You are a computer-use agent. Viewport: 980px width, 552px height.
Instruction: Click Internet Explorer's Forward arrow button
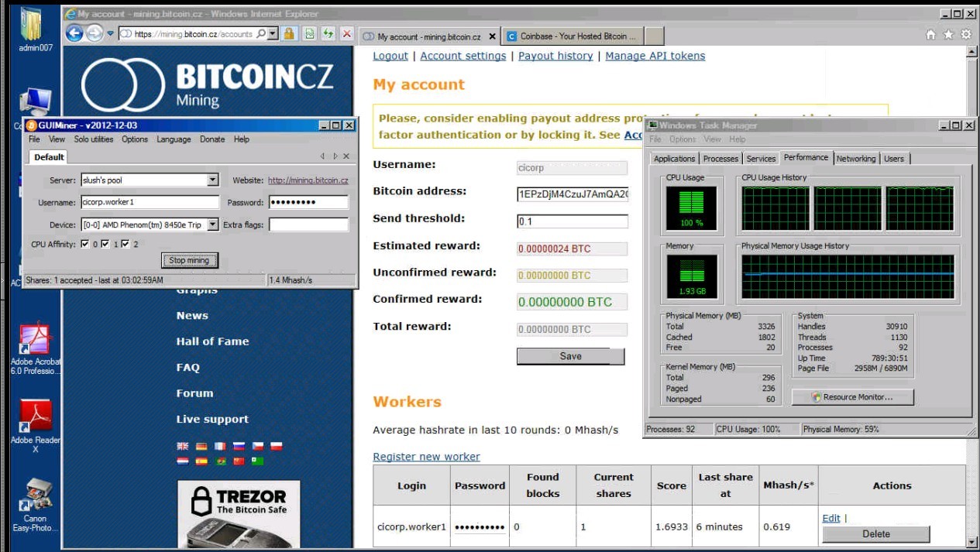pyautogui.click(x=94, y=33)
